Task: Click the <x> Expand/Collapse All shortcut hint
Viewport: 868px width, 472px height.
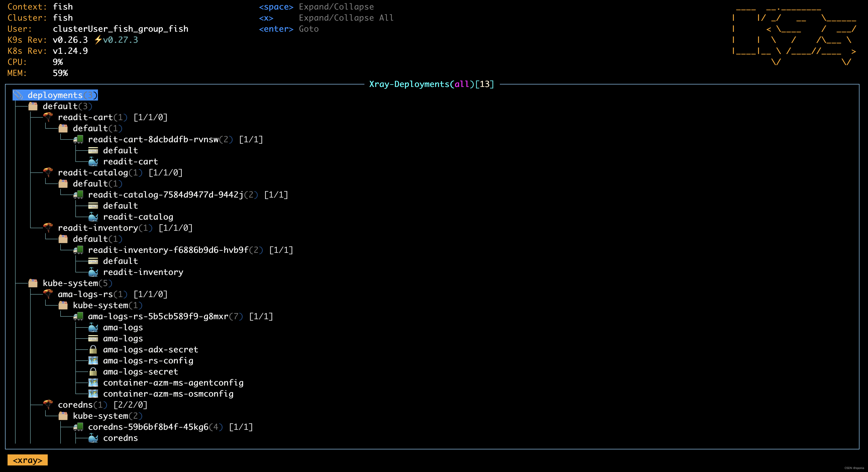Action: point(326,18)
